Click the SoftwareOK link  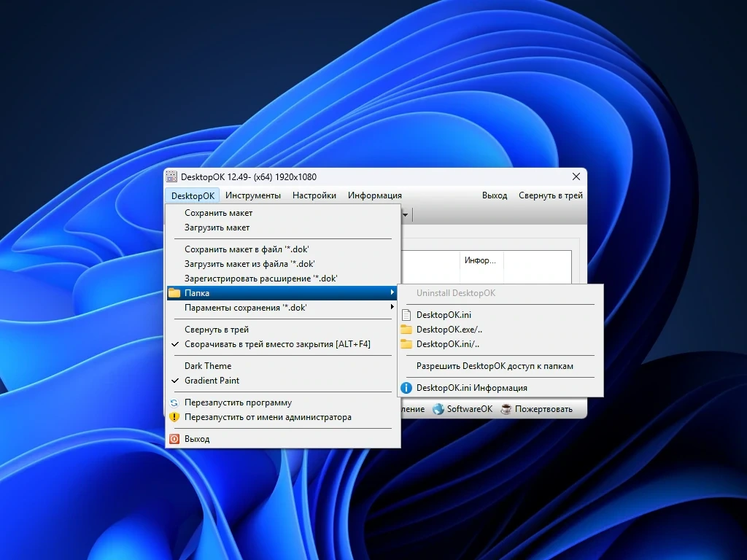click(x=469, y=409)
